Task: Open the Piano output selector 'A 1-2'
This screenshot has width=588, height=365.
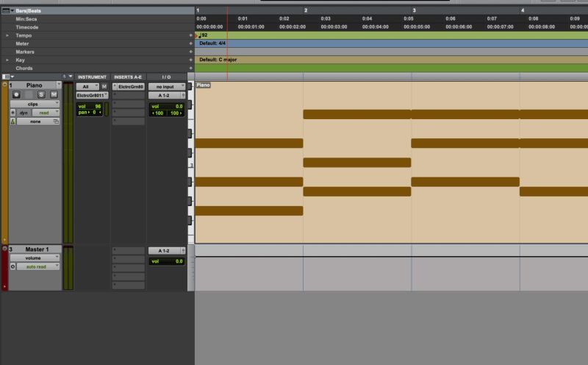Action: pyautogui.click(x=165, y=96)
